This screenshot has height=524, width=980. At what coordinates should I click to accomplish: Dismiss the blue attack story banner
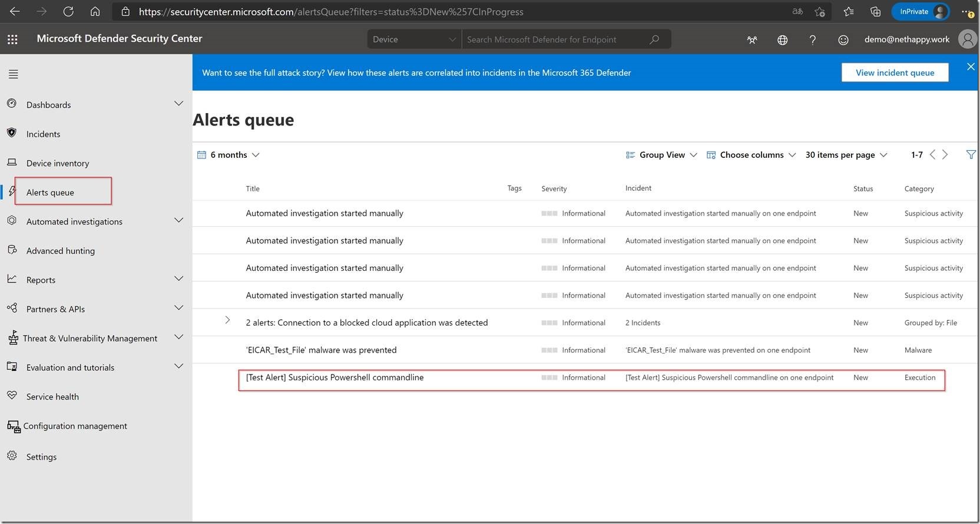click(971, 67)
